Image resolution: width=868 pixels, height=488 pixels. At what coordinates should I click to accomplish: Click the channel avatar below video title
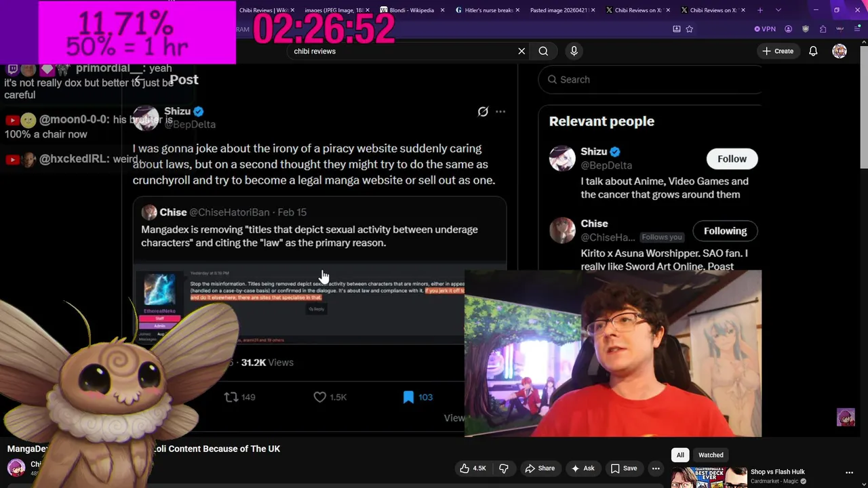(x=16, y=468)
